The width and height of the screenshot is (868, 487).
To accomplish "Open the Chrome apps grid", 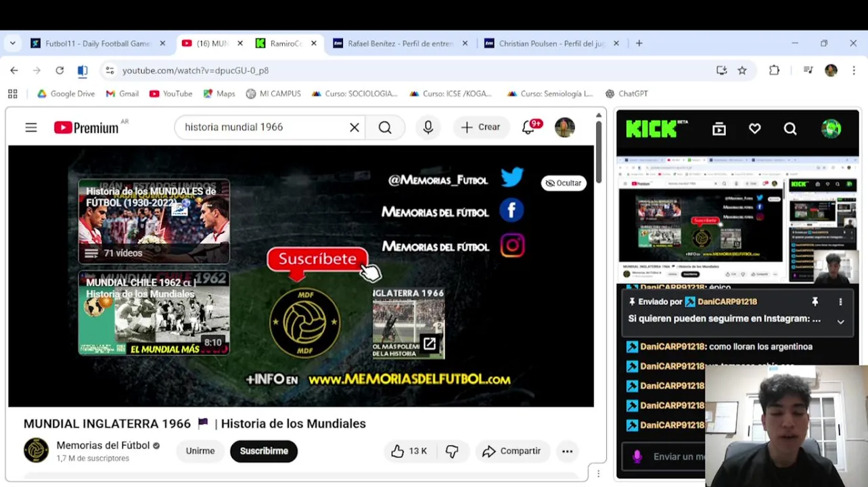I will tap(12, 94).
